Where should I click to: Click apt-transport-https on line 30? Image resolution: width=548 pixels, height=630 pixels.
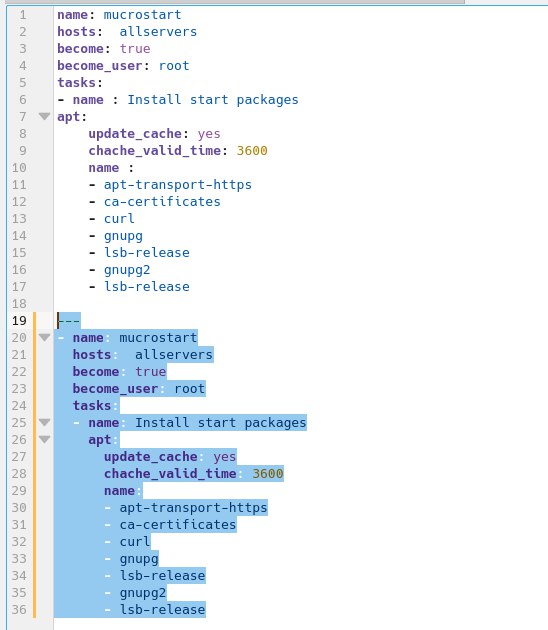tap(193, 508)
